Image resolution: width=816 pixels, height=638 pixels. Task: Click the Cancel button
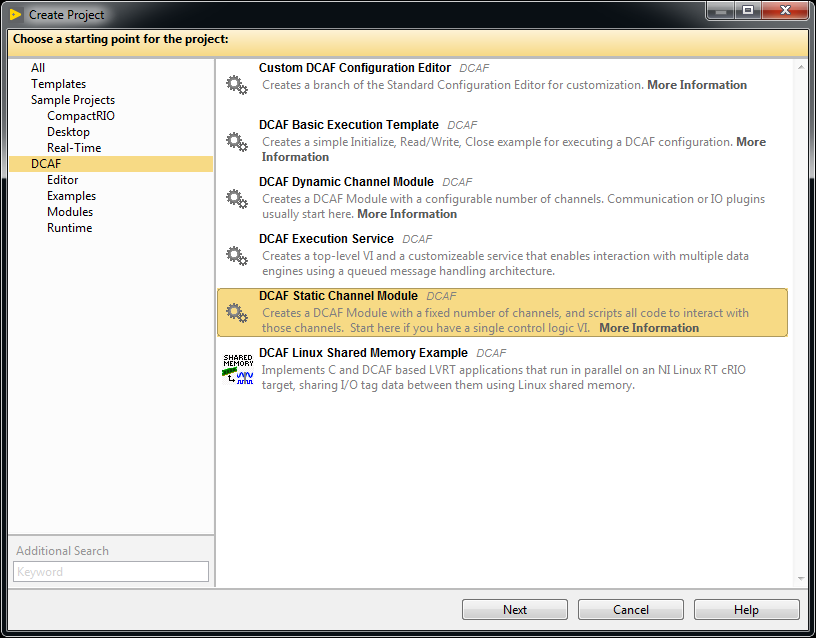[x=631, y=610]
